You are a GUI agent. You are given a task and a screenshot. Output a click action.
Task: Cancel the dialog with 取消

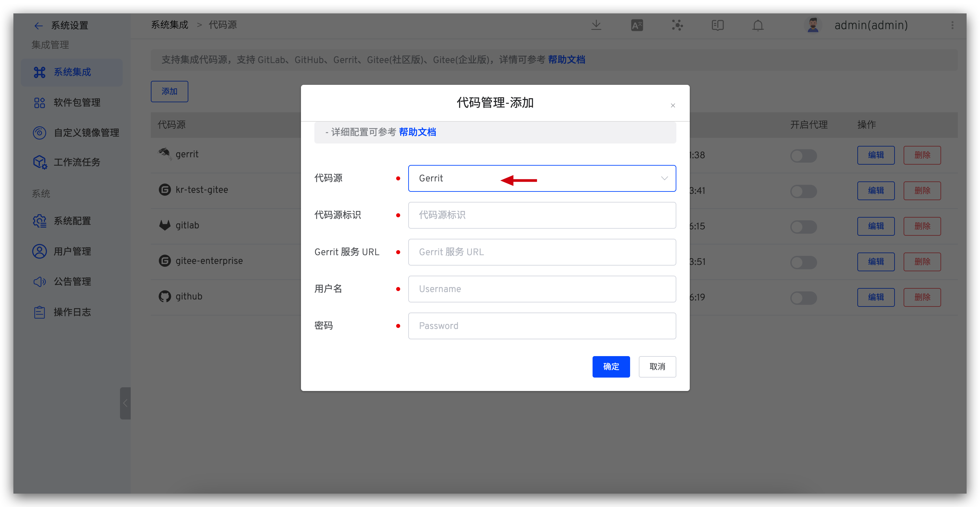click(657, 367)
